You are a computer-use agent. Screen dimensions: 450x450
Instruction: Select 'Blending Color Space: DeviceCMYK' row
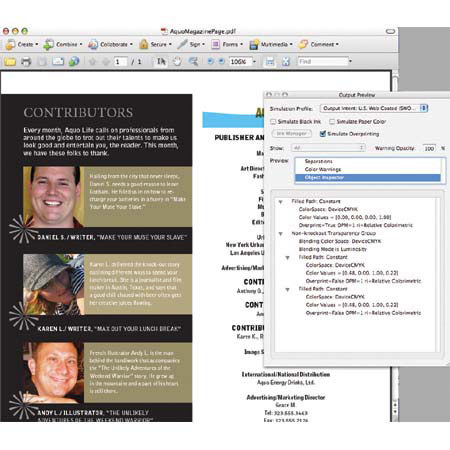pyautogui.click(x=340, y=241)
